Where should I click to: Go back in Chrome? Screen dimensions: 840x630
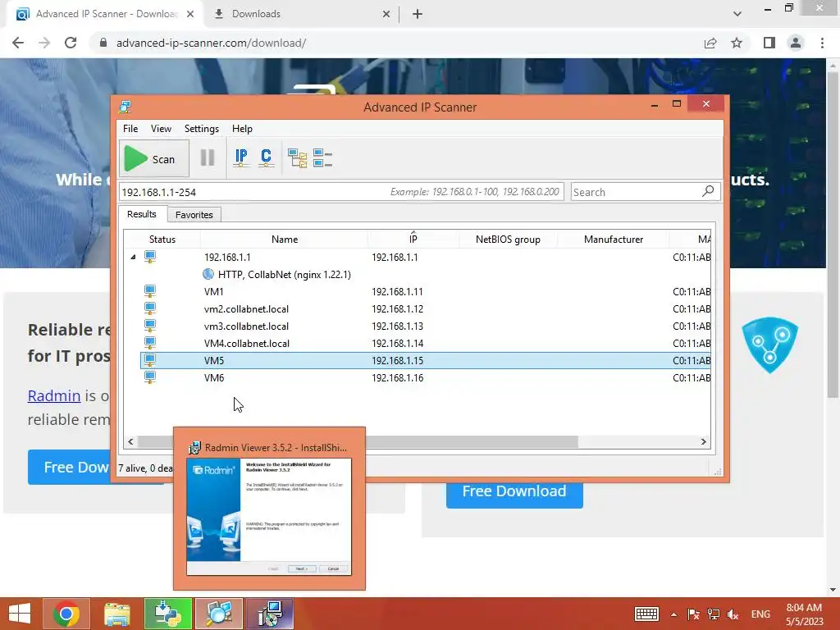[18, 43]
